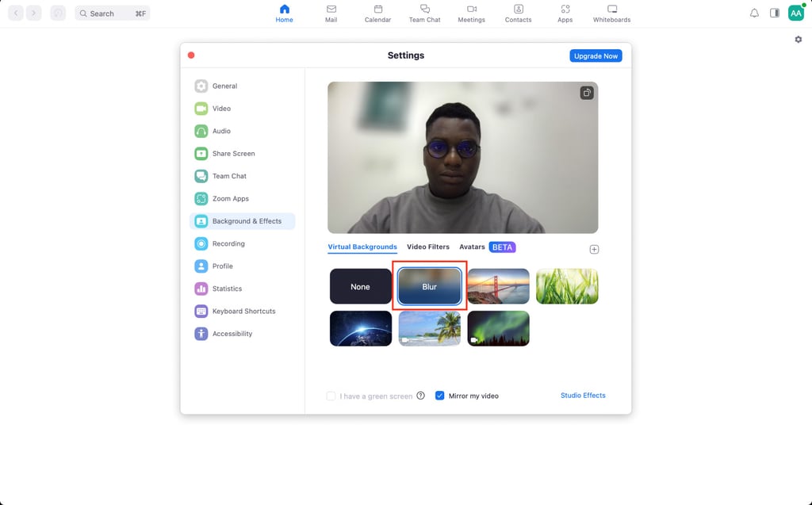Viewport: 812px width, 505px height.
Task: Select Statistics settings
Action: coord(243,289)
